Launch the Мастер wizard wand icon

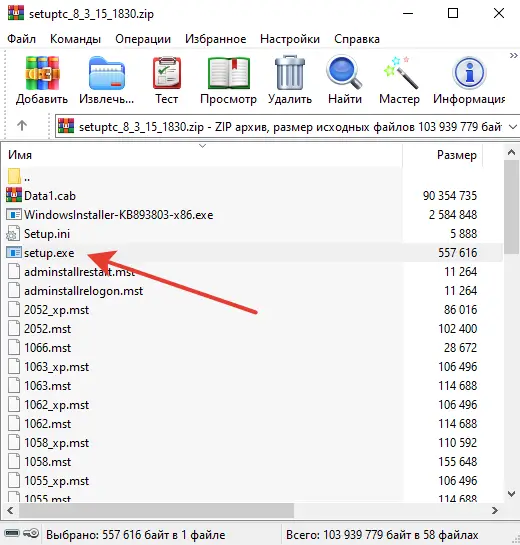[400, 73]
